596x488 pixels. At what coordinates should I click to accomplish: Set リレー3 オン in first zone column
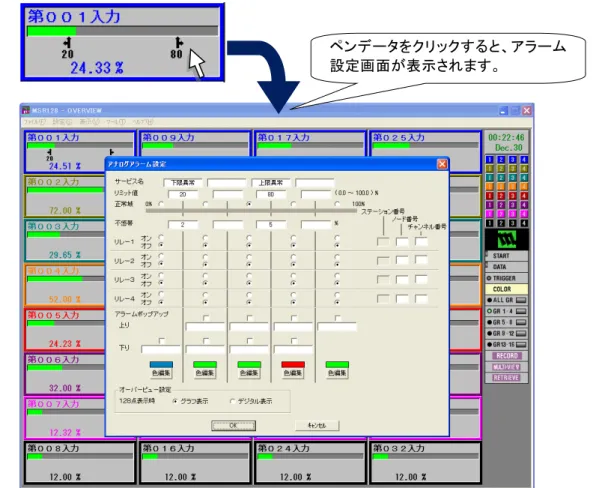click(161, 275)
